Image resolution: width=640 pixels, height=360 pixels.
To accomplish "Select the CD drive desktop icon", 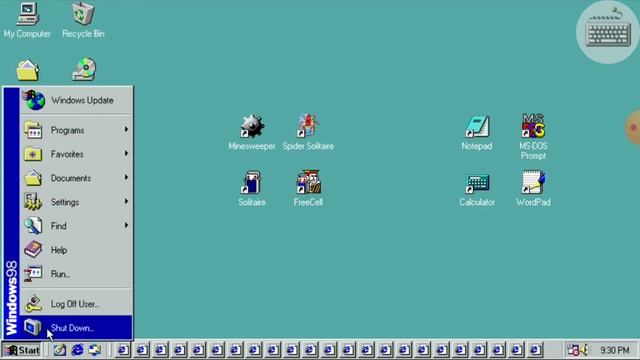I will tap(84, 70).
